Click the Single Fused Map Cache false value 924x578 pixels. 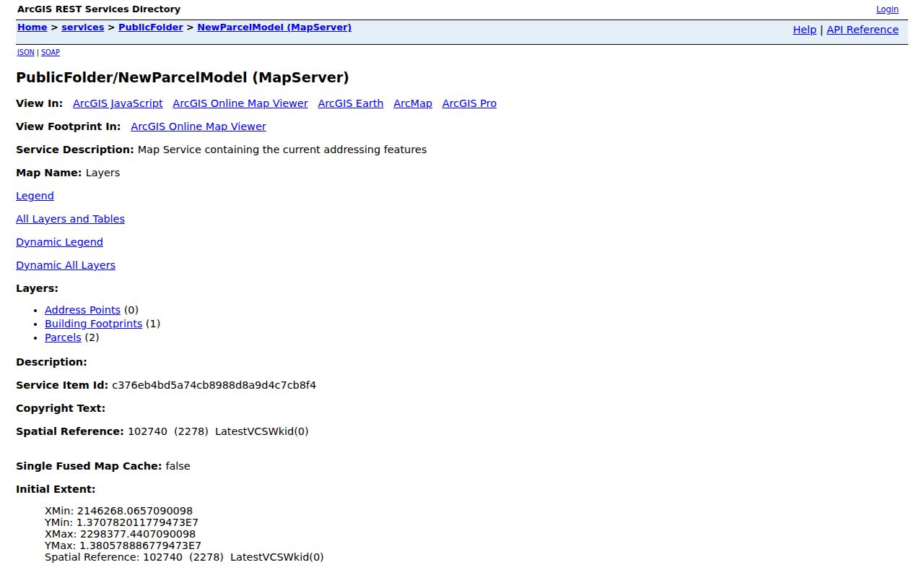point(178,466)
